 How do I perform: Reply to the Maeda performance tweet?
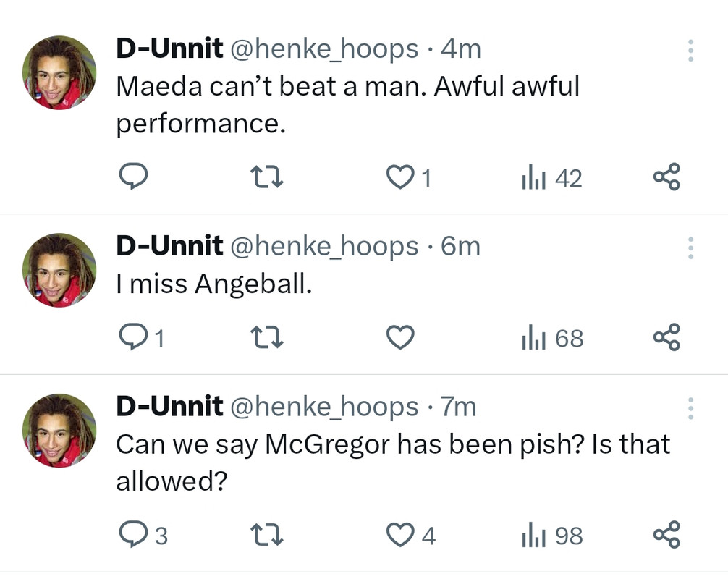coord(132,177)
